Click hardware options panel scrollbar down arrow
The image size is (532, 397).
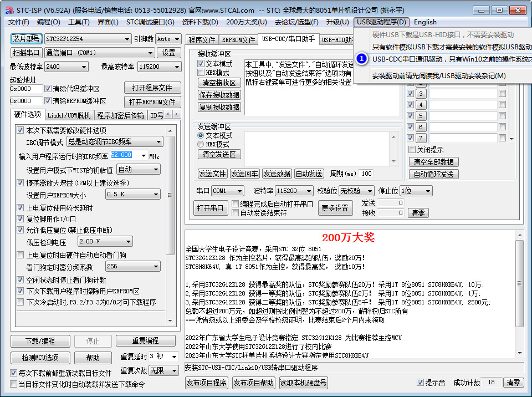click(x=170, y=320)
